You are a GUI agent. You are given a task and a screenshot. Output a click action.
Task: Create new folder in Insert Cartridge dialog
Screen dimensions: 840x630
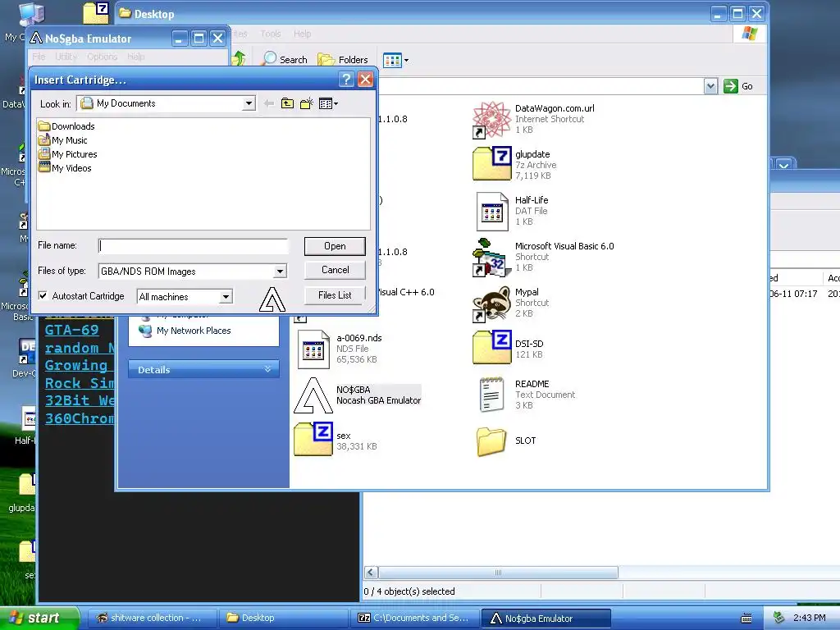[x=307, y=103]
